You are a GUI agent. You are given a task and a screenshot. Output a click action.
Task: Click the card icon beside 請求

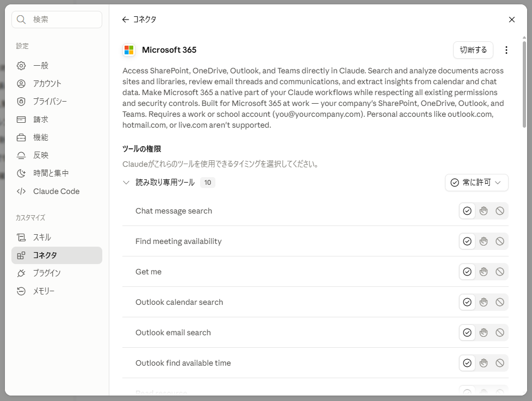pos(21,120)
